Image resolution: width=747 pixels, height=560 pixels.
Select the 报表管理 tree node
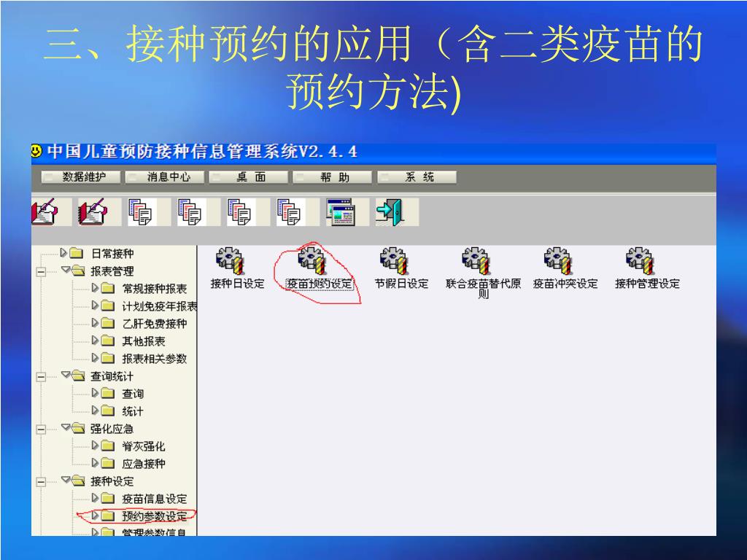[112, 271]
